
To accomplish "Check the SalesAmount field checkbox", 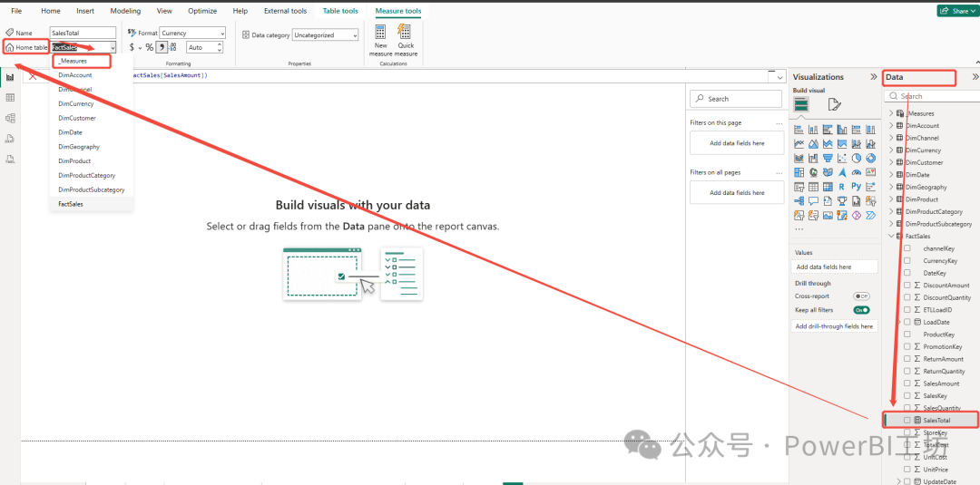I will pyautogui.click(x=906, y=383).
